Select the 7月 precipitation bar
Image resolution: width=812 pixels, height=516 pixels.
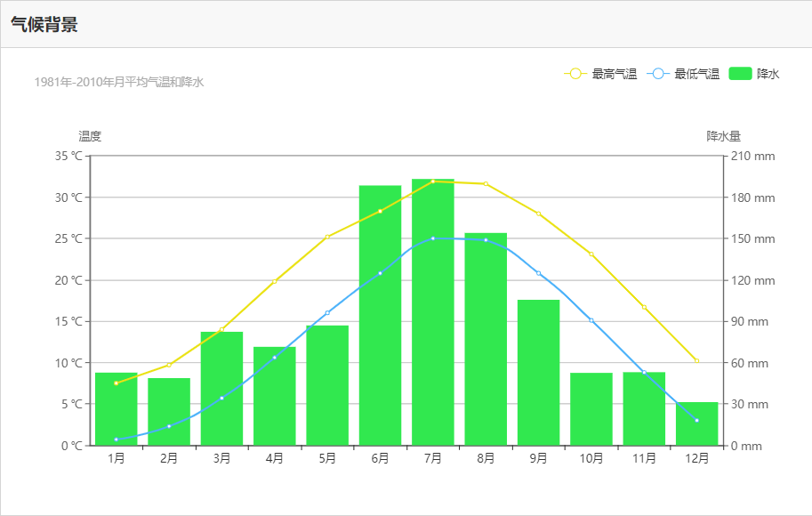tap(433, 311)
